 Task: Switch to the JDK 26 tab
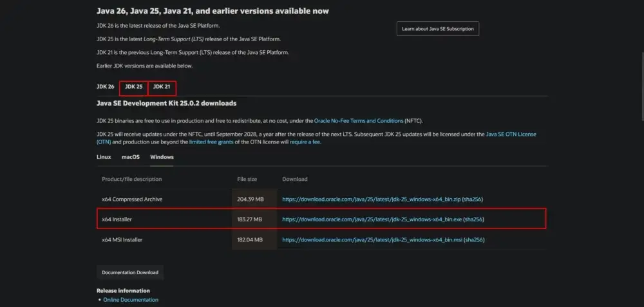point(105,86)
